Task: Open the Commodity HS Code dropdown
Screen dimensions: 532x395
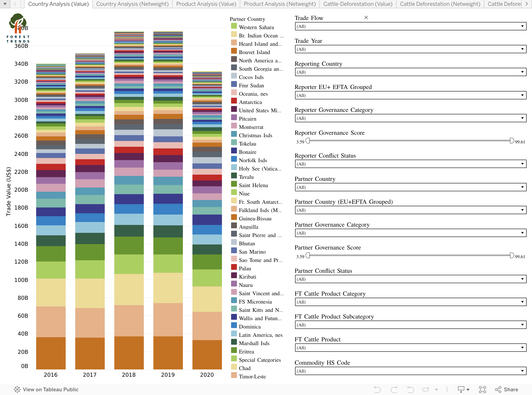Action: pyautogui.click(x=522, y=371)
